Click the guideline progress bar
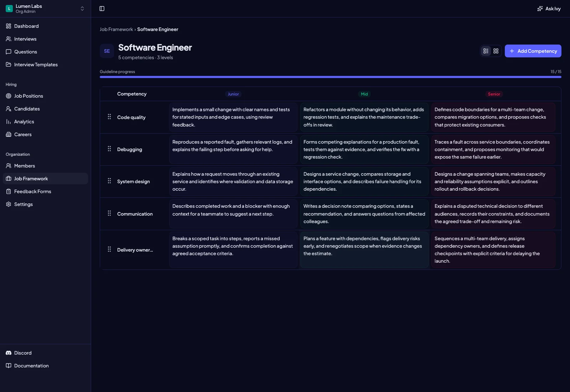Screen dimensions: 570x392 tap(331, 77)
